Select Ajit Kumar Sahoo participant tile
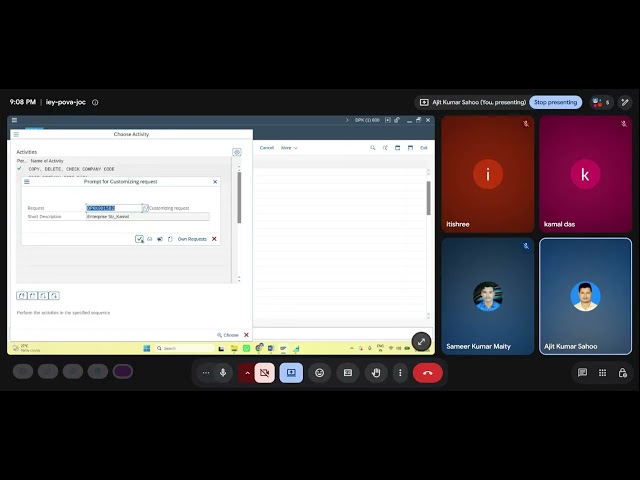Viewport: 640px width, 480px height. (x=585, y=296)
